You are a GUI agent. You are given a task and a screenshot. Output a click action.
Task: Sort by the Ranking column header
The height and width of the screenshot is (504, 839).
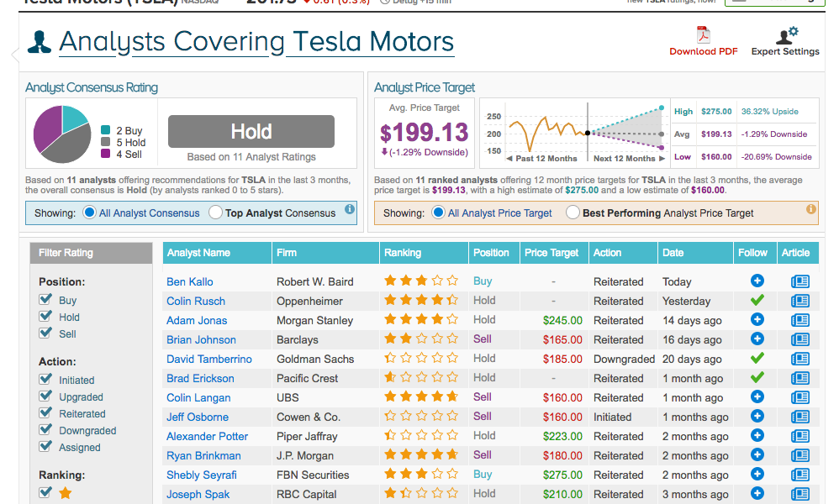[425, 253]
